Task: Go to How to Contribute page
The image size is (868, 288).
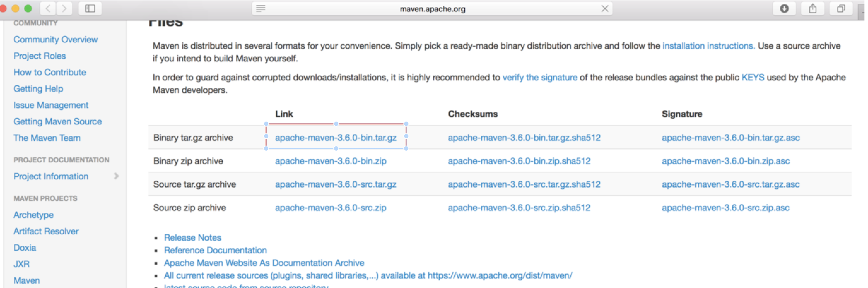Action: [x=50, y=72]
